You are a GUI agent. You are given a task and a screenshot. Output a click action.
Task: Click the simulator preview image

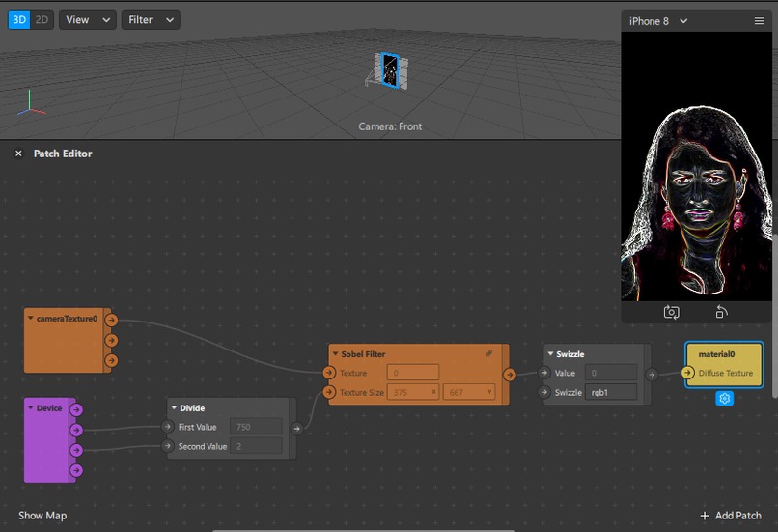(697, 167)
